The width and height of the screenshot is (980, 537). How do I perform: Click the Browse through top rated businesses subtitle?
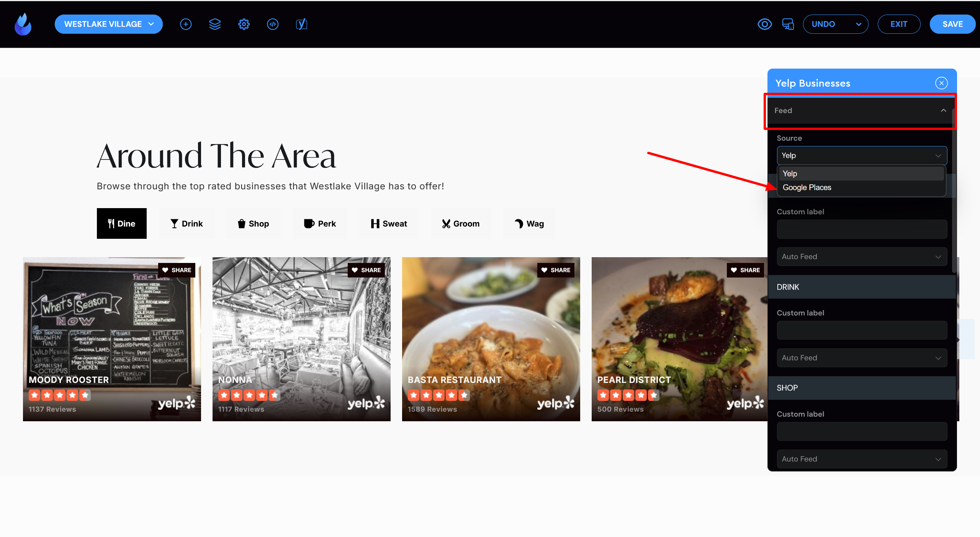pyautogui.click(x=270, y=186)
